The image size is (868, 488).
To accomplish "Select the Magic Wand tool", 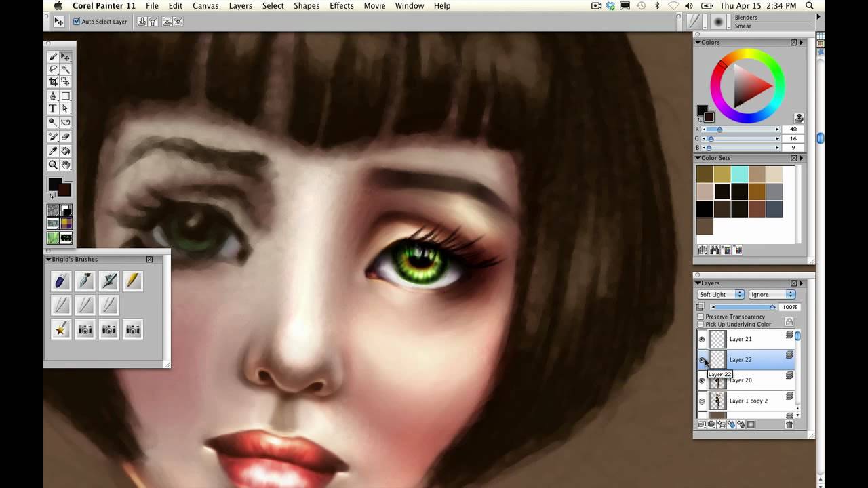I will pyautogui.click(x=66, y=69).
